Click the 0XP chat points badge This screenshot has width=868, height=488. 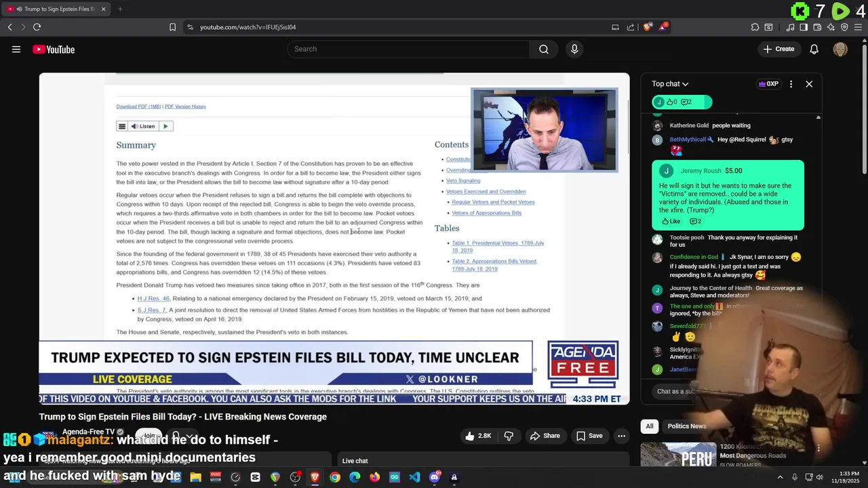(768, 84)
